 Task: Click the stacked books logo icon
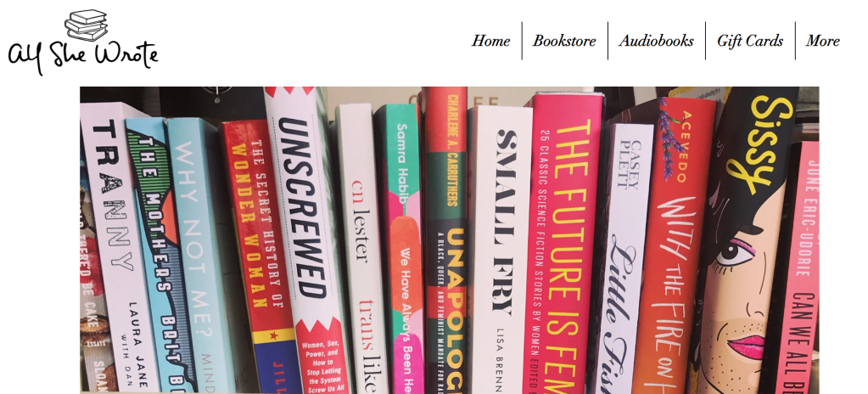tap(87, 25)
